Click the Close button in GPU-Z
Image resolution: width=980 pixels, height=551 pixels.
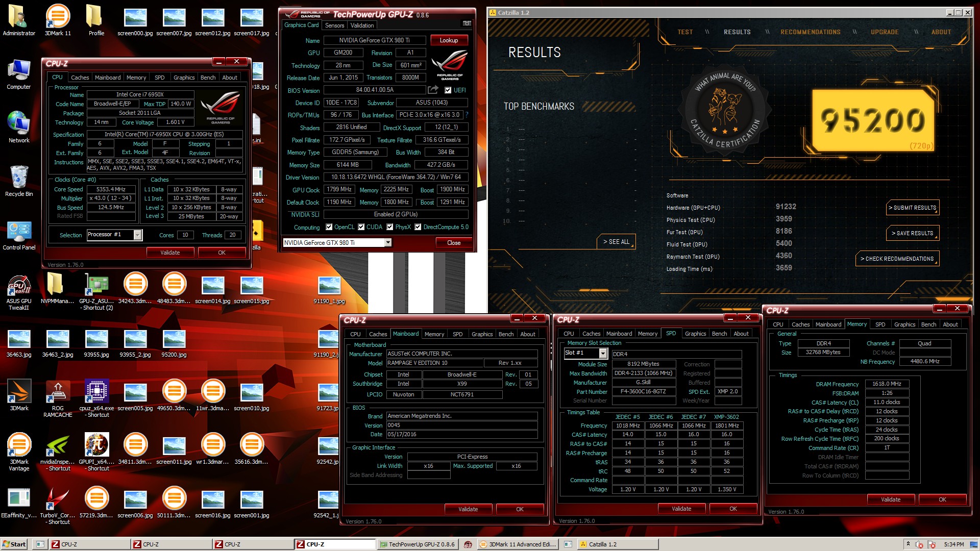(454, 242)
